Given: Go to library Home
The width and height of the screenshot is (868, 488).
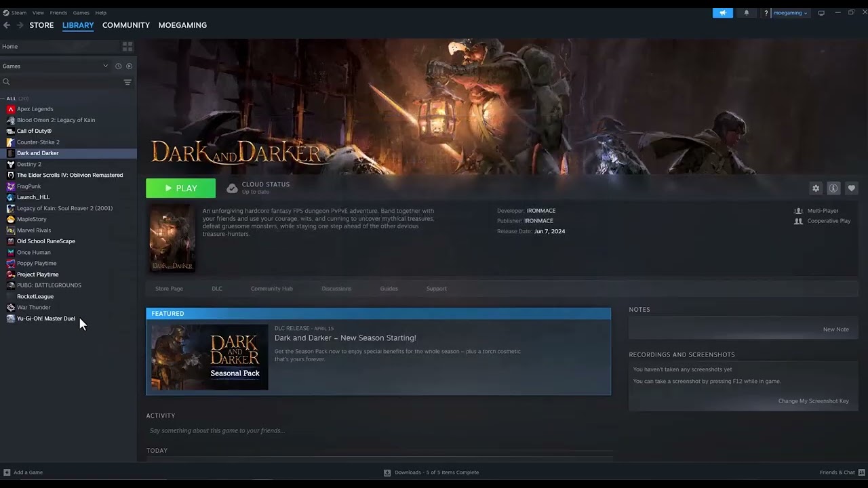Looking at the screenshot, I should (10, 47).
